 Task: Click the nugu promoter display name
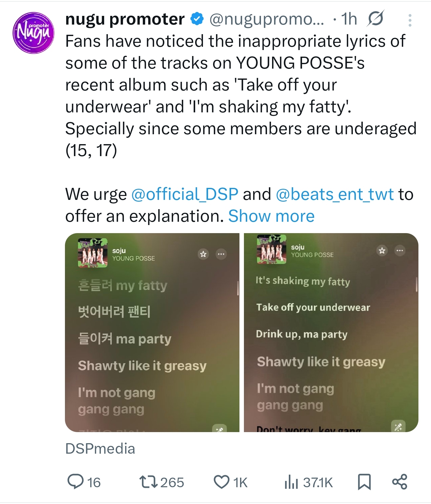click(125, 19)
